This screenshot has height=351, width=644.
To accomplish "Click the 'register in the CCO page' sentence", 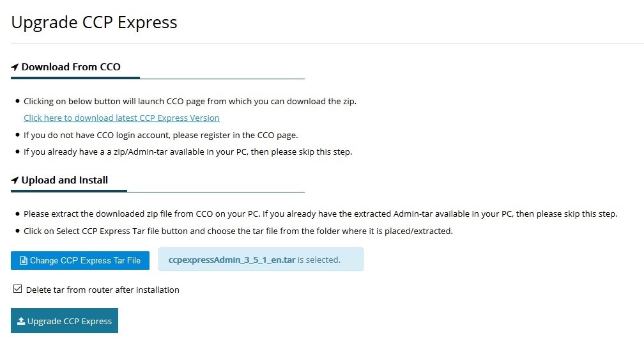I will [x=160, y=136].
